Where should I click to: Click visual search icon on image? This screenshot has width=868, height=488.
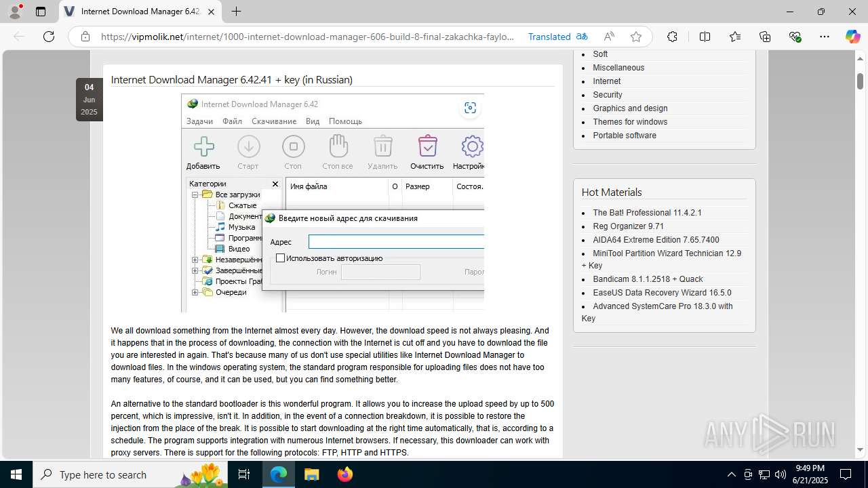470,108
